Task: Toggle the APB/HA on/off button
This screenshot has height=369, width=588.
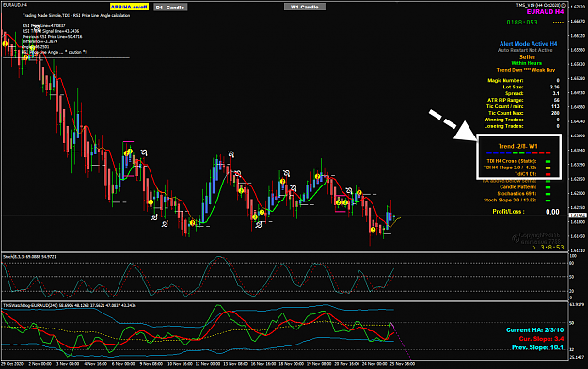Action: [x=130, y=7]
